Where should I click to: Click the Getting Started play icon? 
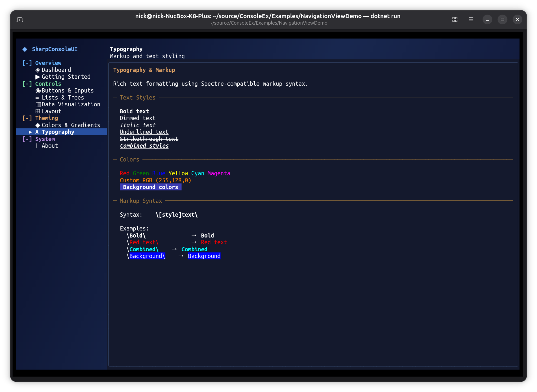[x=38, y=77]
